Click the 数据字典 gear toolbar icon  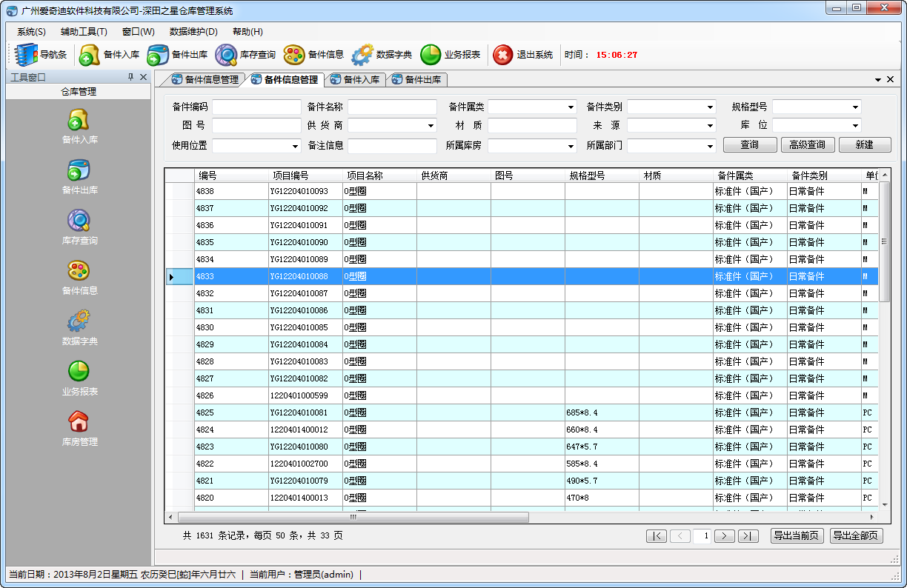[362, 55]
